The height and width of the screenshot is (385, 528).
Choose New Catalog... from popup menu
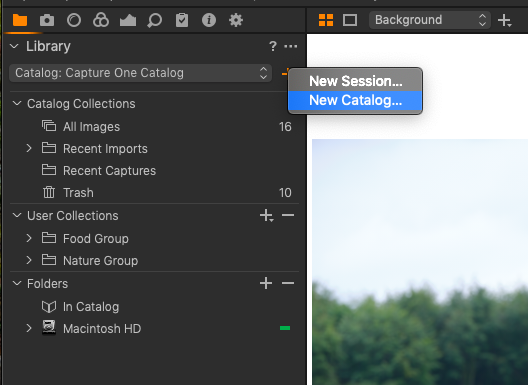pyautogui.click(x=355, y=100)
